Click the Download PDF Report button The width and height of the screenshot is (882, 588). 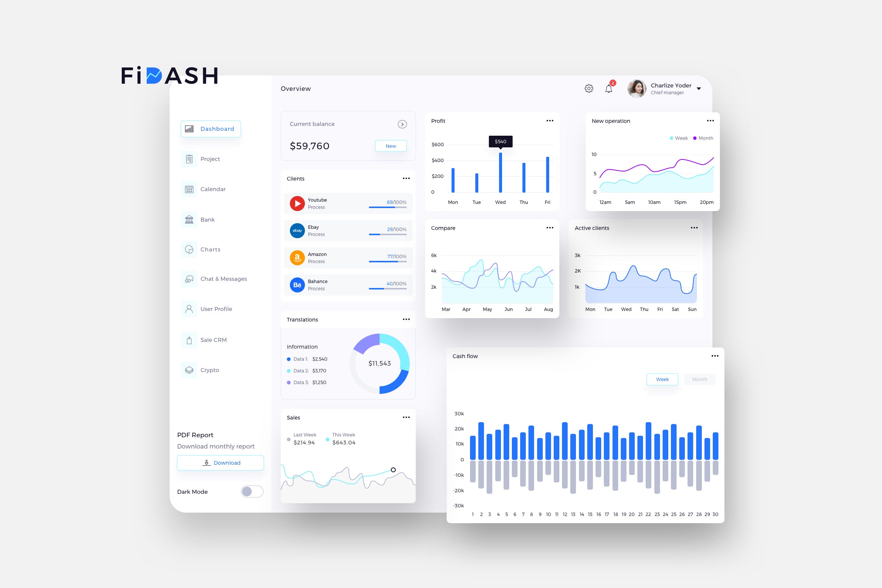click(221, 462)
